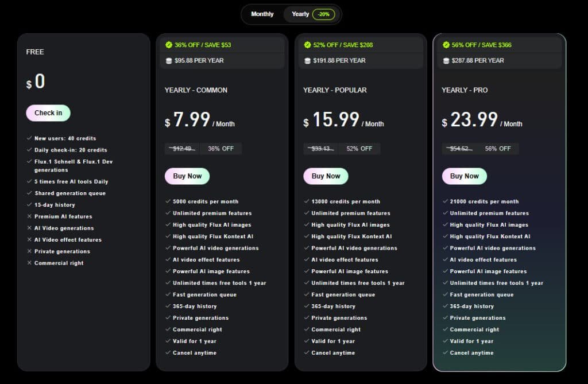Click green badge icon beside 52% OFF

(x=307, y=45)
